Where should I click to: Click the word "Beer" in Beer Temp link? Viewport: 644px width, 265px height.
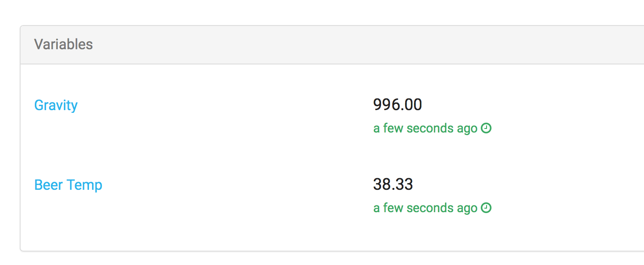pos(49,185)
